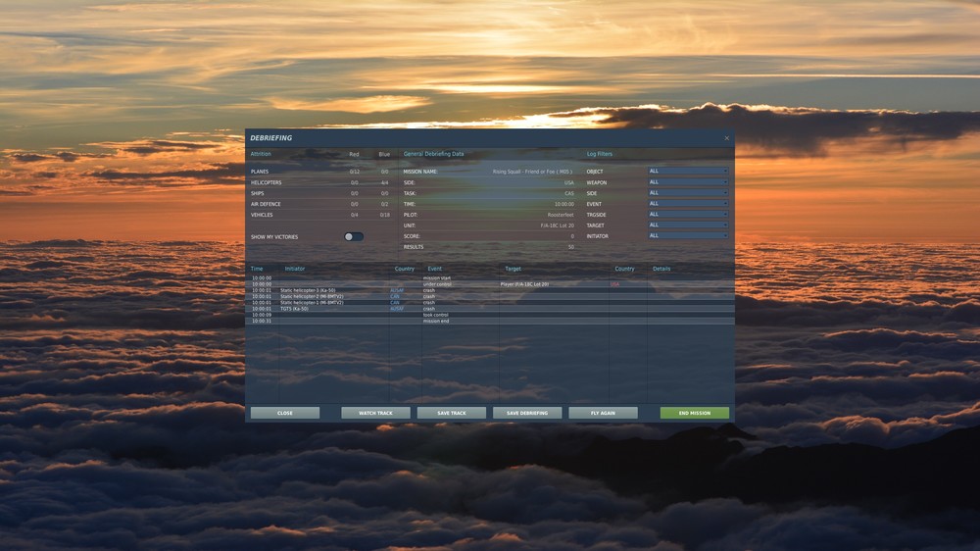Click the SAVE DEBRIEFING button

527,413
